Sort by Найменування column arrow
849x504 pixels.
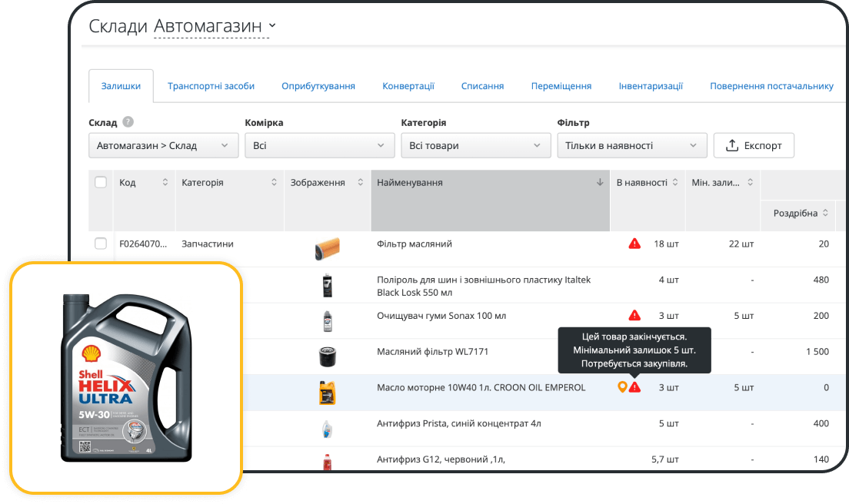[600, 183]
